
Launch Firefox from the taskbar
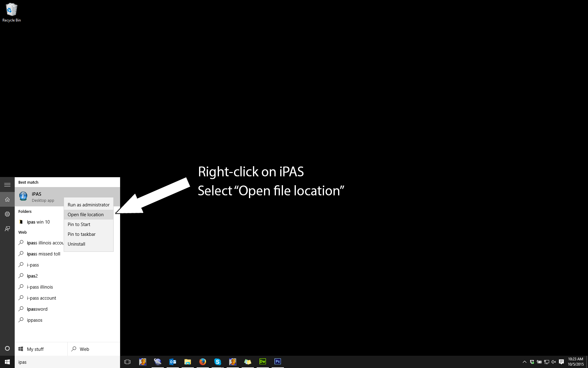coord(203,362)
